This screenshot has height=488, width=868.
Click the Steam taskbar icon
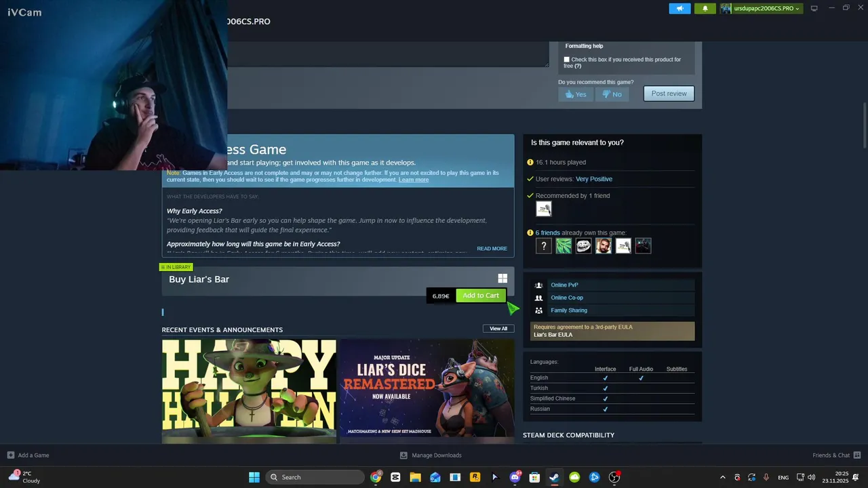pyautogui.click(x=554, y=477)
